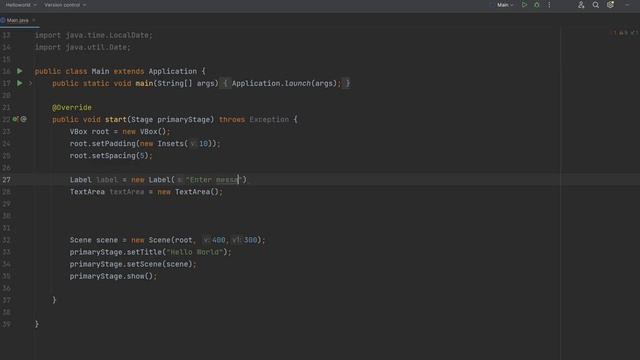Screen dimensions: 640x360
Task: Click the Insets padding value 10
Action: point(203,144)
